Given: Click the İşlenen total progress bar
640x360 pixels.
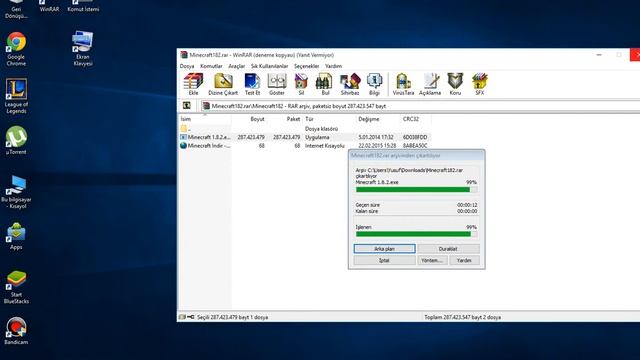Looking at the screenshot, I should [416, 234].
